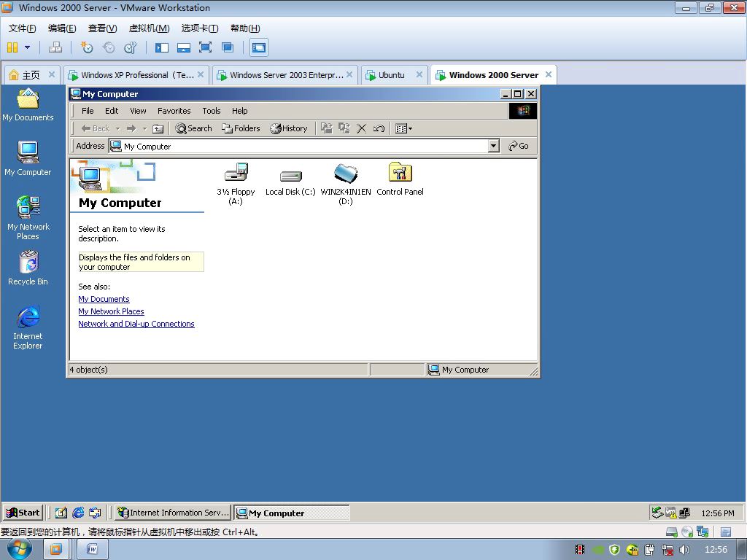Click the VMware enter full screen icon
The width and height of the screenshot is (747, 560).
point(206,47)
